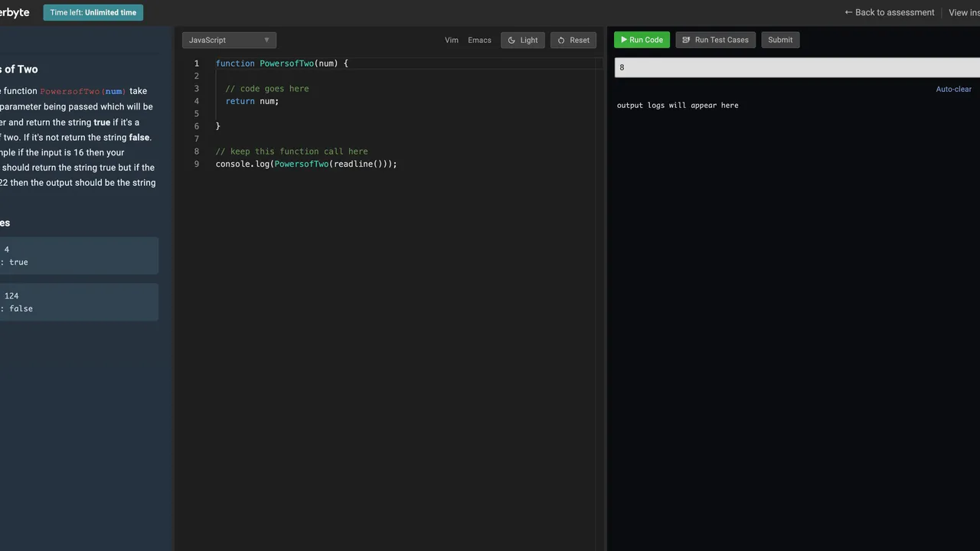Click the closing brace on line 6
Viewport: 980px width, 551px height.
pyautogui.click(x=218, y=126)
